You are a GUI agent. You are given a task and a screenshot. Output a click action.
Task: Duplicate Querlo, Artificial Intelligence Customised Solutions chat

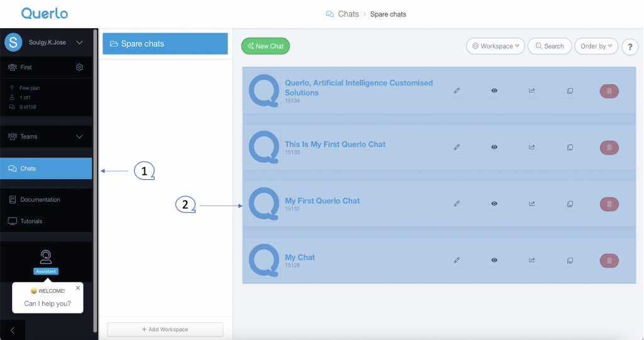570,91
